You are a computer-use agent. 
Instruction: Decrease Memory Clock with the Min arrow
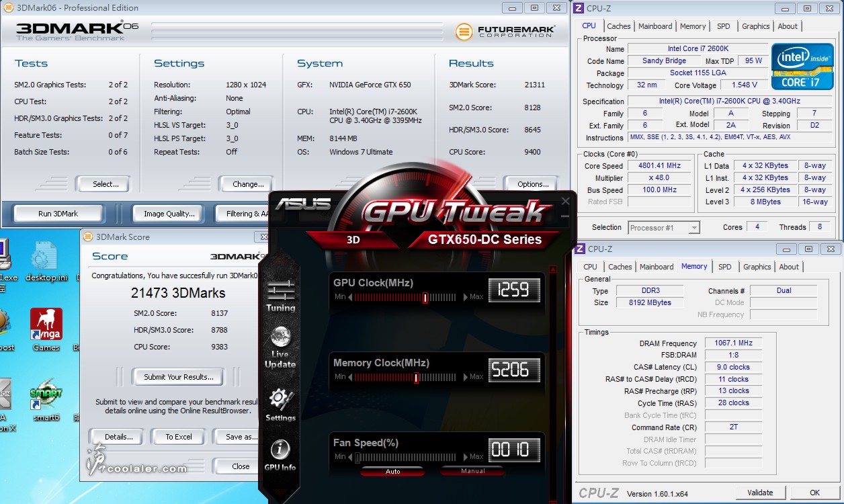(351, 377)
